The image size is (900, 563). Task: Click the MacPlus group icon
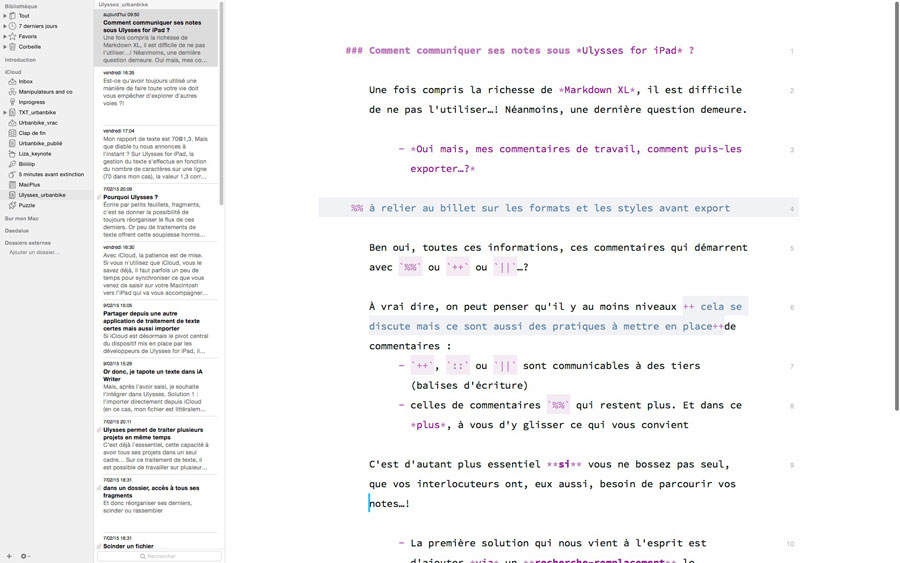coord(12,185)
